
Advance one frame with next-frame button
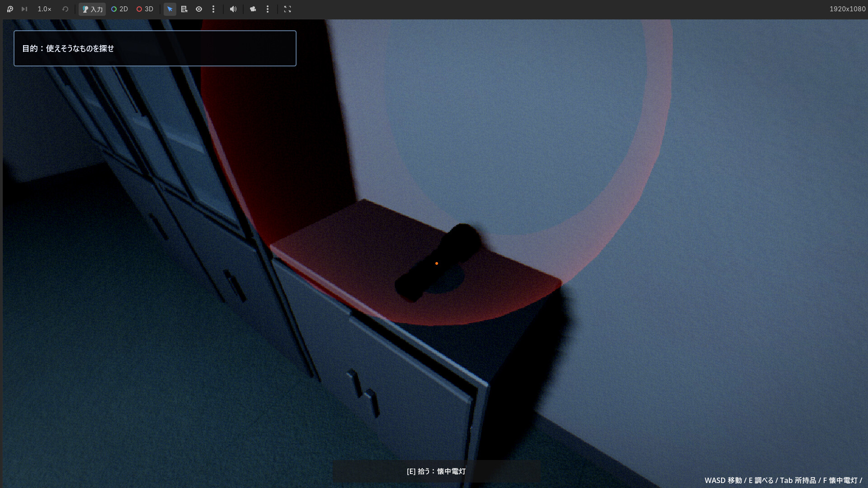tap(24, 9)
